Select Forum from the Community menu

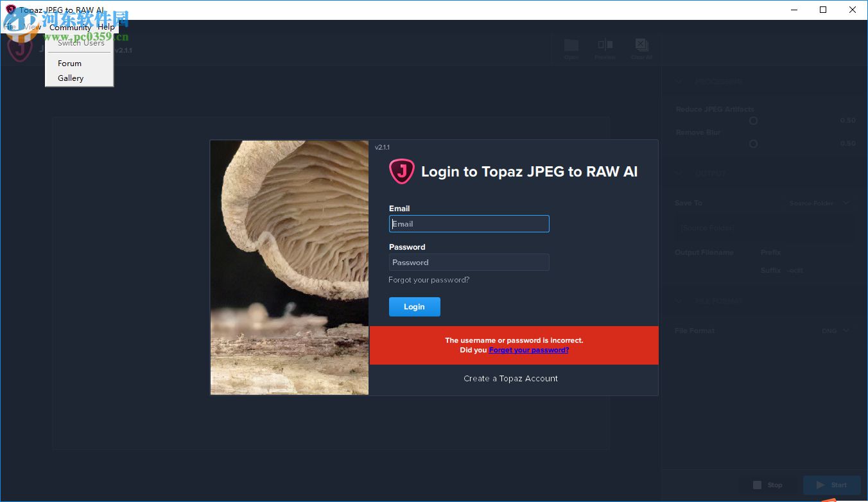(69, 63)
